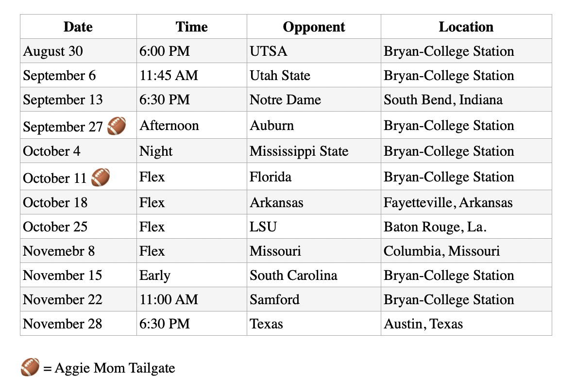The width and height of the screenshot is (576, 392).
Task: Click the Notre Dame opponent cell
Action: (314, 99)
